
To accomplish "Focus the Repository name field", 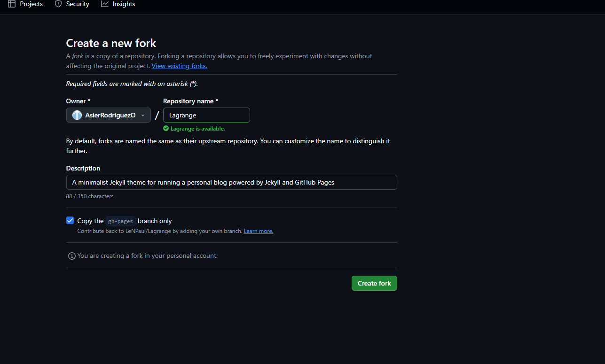I will coord(206,115).
